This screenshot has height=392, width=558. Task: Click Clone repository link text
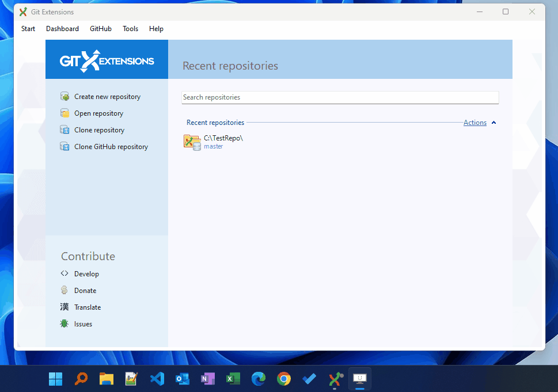click(99, 130)
